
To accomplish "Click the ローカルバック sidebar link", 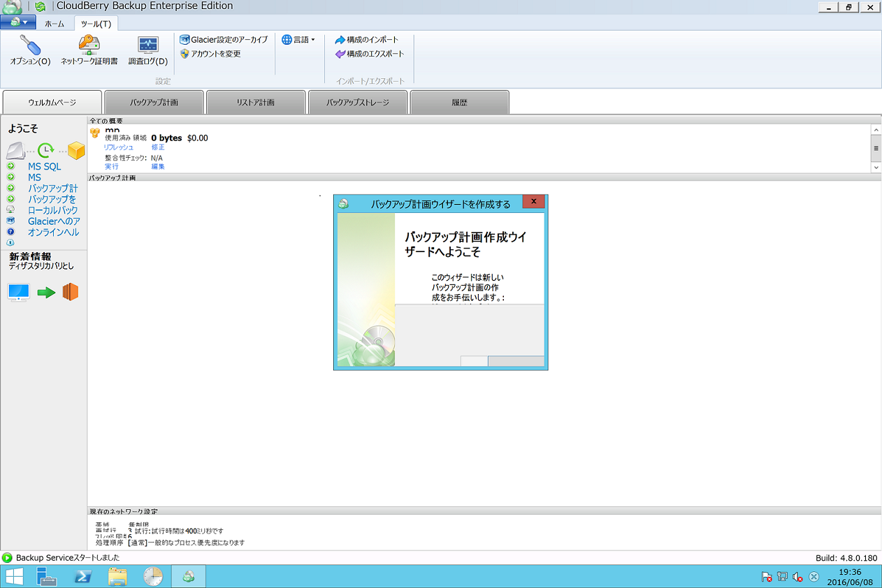I will coord(53,210).
